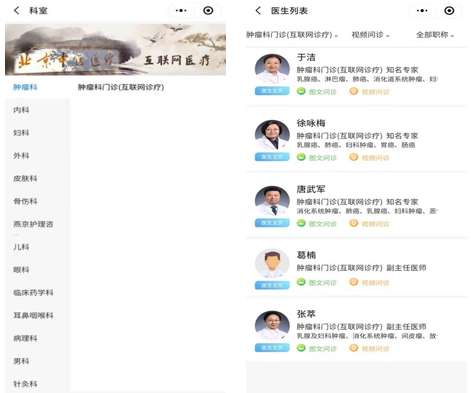Screen dimensions: 471x393
Task: Select 耳鼻咽喉科 in department sidebar
Action: click(x=33, y=315)
